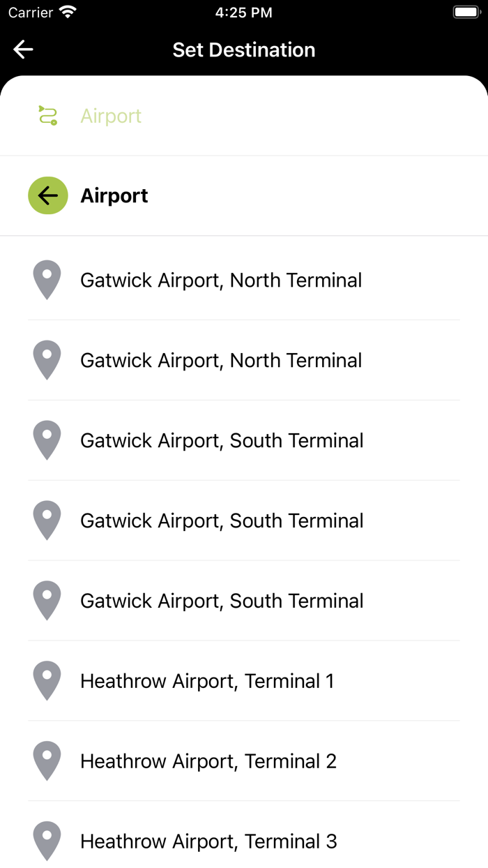Click the Set Destination header title
488x868 pixels.
click(244, 50)
